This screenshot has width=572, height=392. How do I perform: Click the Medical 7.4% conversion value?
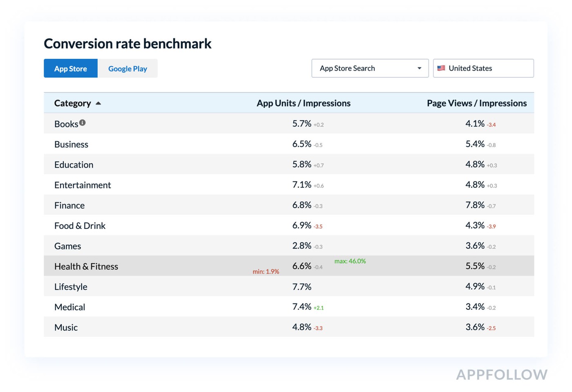[x=302, y=307]
